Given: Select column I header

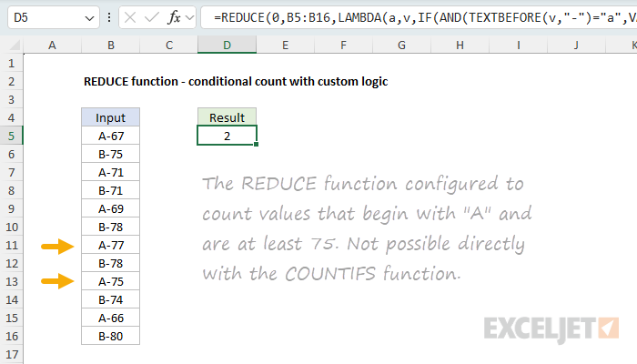Looking at the screenshot, I should (519, 45).
